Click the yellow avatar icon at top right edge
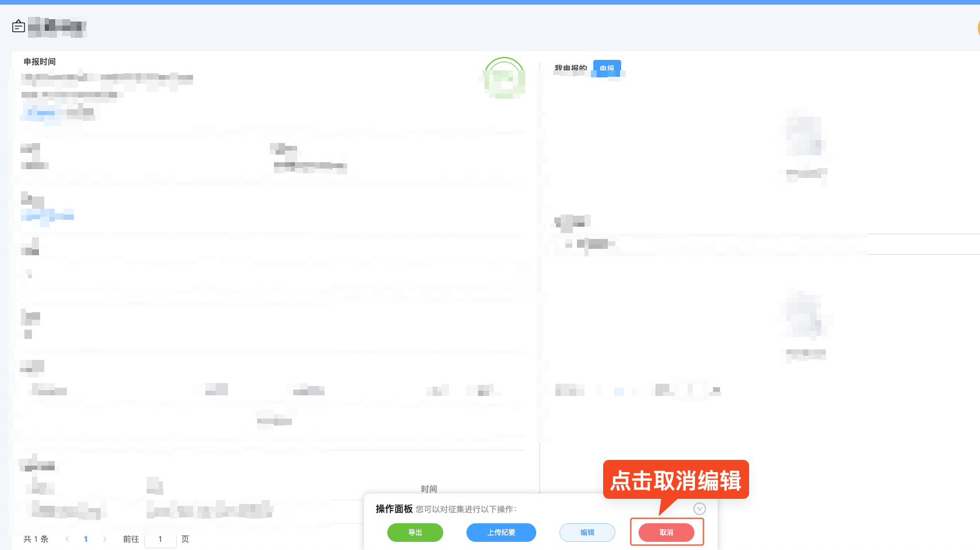The image size is (980, 550). (978, 27)
